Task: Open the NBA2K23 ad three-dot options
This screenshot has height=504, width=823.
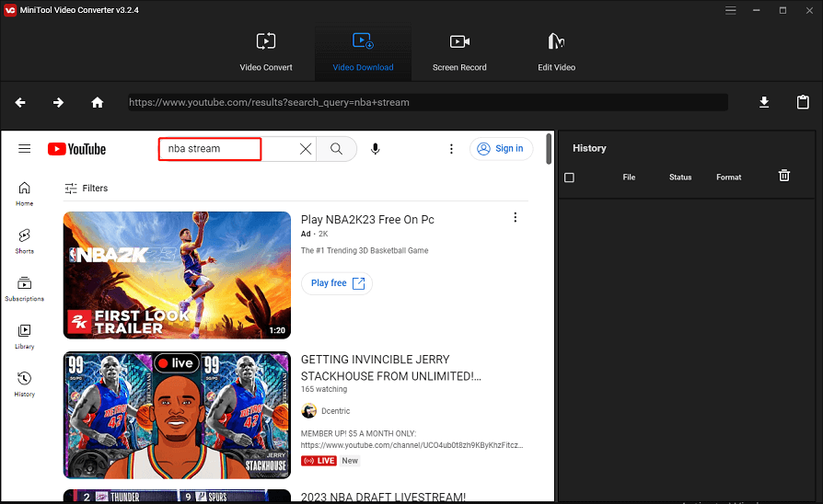Action: (515, 217)
